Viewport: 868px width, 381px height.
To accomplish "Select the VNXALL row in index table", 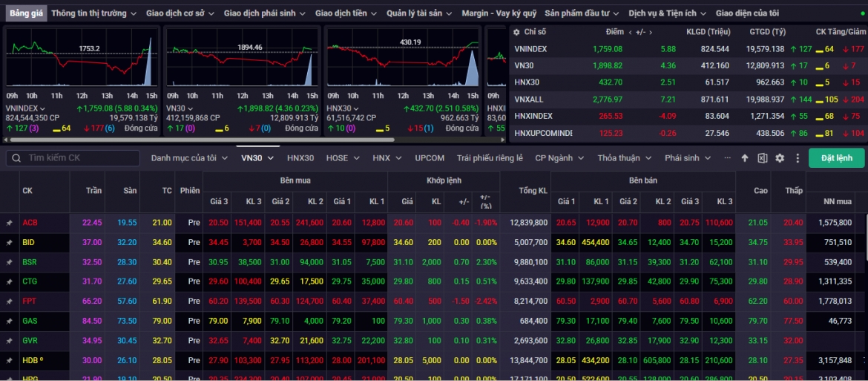I will click(x=688, y=100).
